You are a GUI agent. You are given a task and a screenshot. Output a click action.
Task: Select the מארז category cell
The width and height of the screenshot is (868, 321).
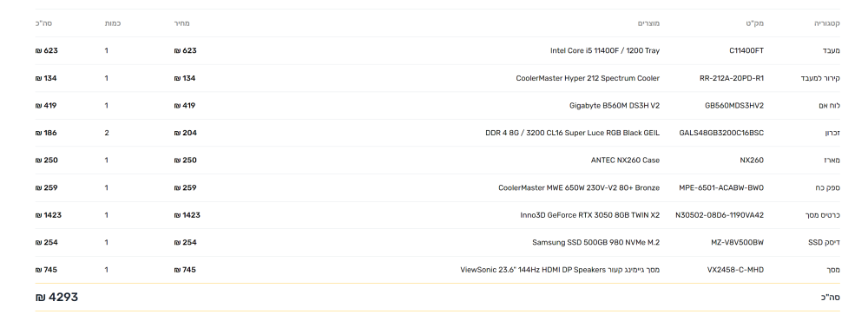tap(832, 160)
